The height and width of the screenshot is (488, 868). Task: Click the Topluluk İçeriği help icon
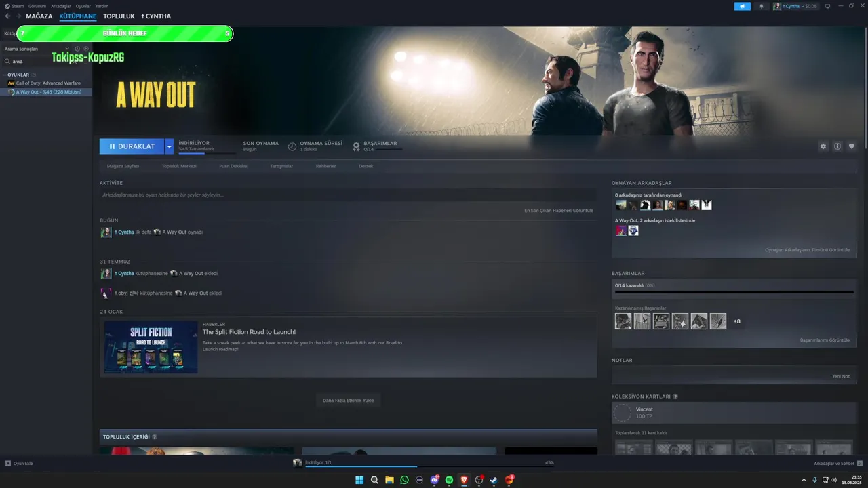point(155,437)
